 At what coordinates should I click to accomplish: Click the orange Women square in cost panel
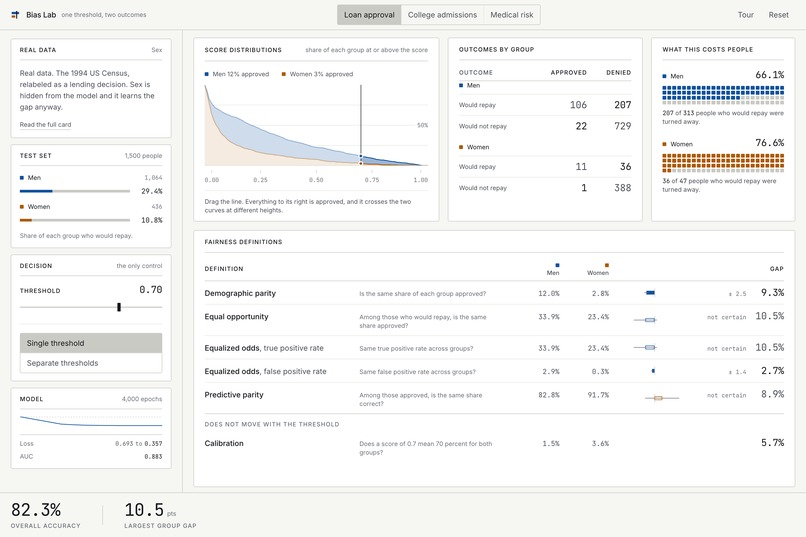click(x=665, y=144)
